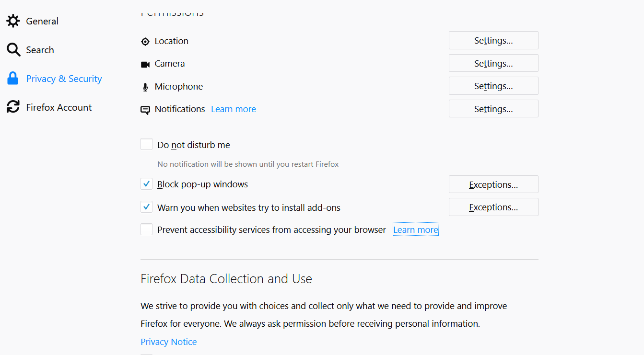Switch to the Firefox Account section
The width and height of the screenshot is (644, 355).
click(59, 107)
